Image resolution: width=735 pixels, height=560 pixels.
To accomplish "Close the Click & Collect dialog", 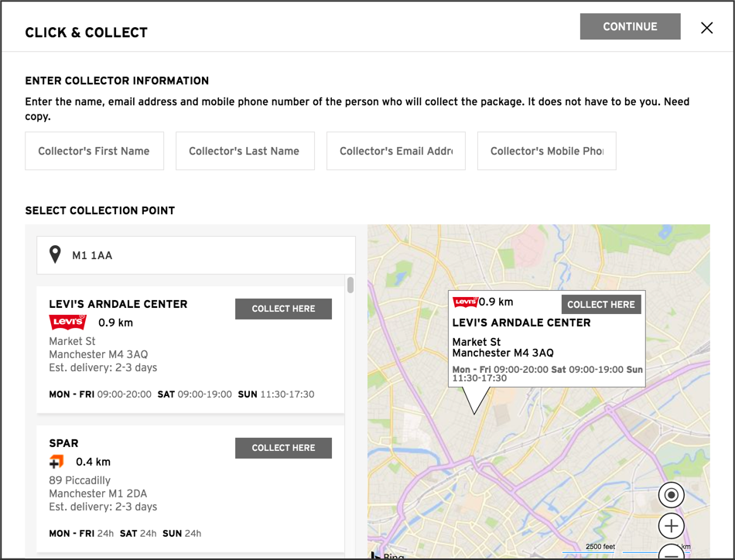I will point(707,28).
